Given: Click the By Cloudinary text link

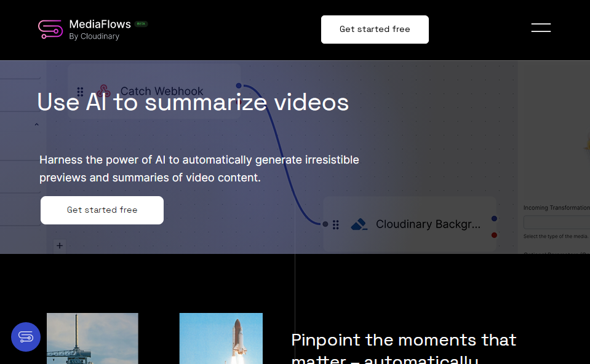Looking at the screenshot, I should point(94,36).
